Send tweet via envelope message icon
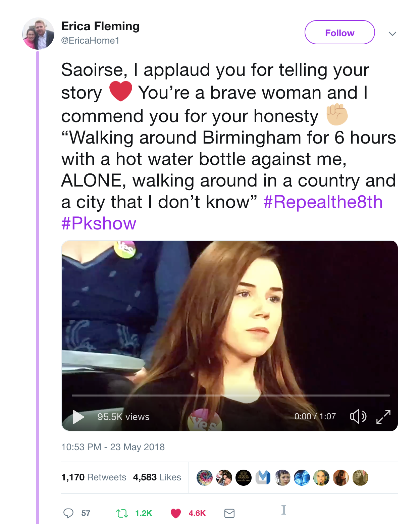Viewport: 420px width, 524px height. [x=229, y=513]
